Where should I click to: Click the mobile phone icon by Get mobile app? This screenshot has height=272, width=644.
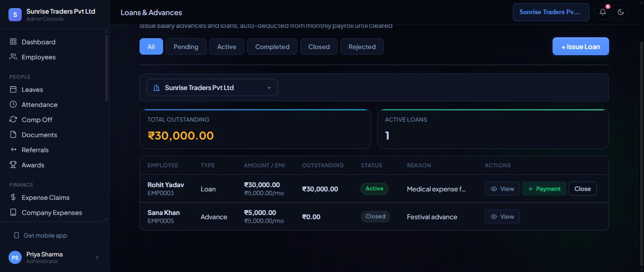point(17,235)
